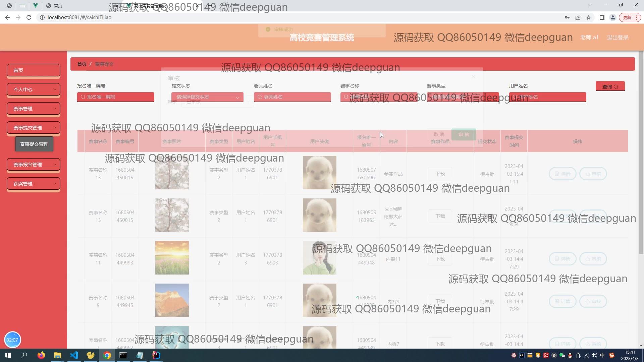View site information icon in address bar

(42, 17)
